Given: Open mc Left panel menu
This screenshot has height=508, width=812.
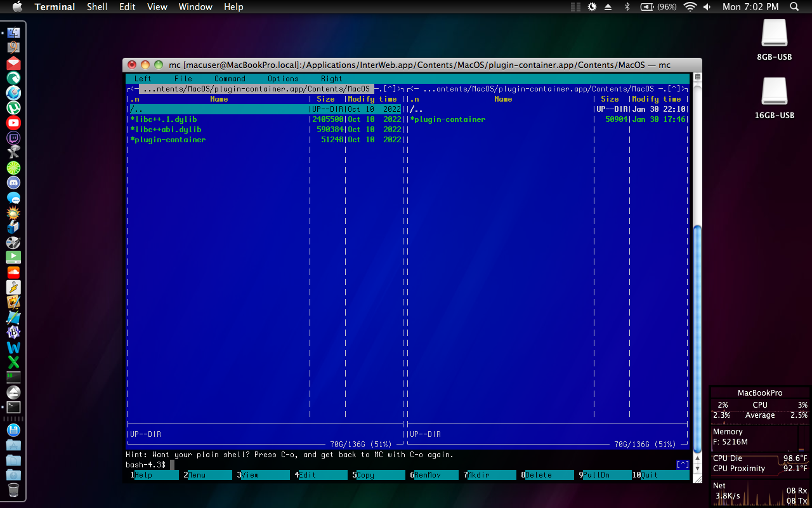Looking at the screenshot, I should 143,79.
